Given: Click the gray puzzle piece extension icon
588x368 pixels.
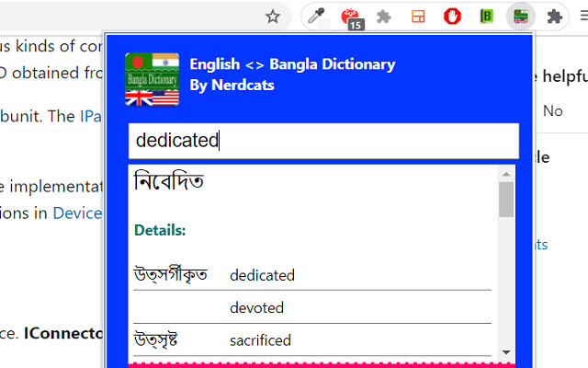Looking at the screenshot, I should pyautogui.click(x=384, y=16).
